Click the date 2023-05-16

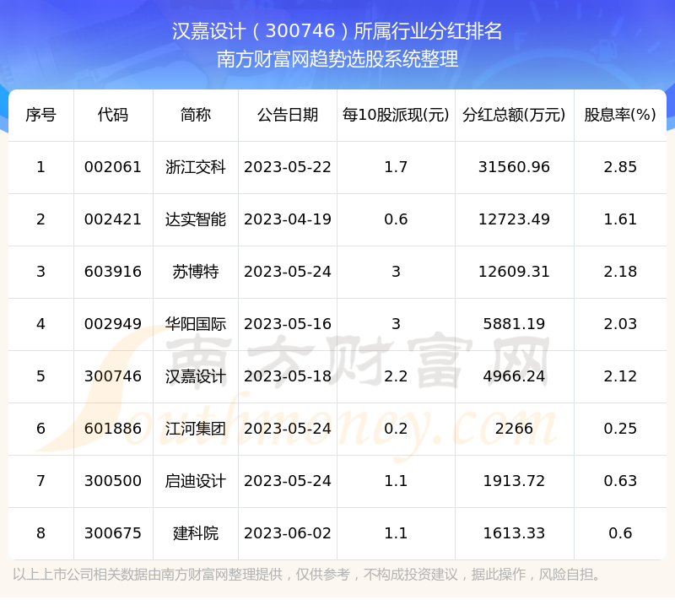coord(288,324)
